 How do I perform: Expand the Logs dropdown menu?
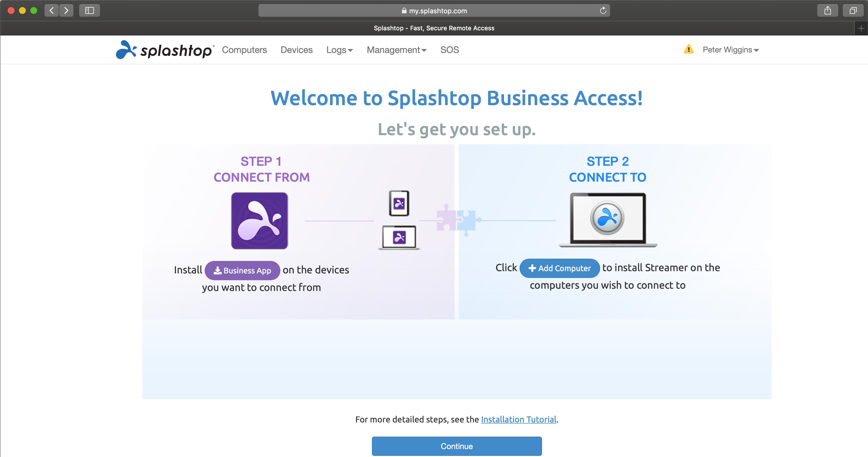(x=339, y=50)
